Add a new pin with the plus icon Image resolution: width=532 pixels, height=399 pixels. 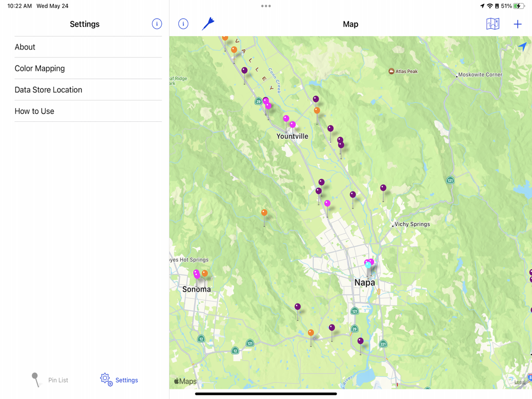(x=518, y=24)
